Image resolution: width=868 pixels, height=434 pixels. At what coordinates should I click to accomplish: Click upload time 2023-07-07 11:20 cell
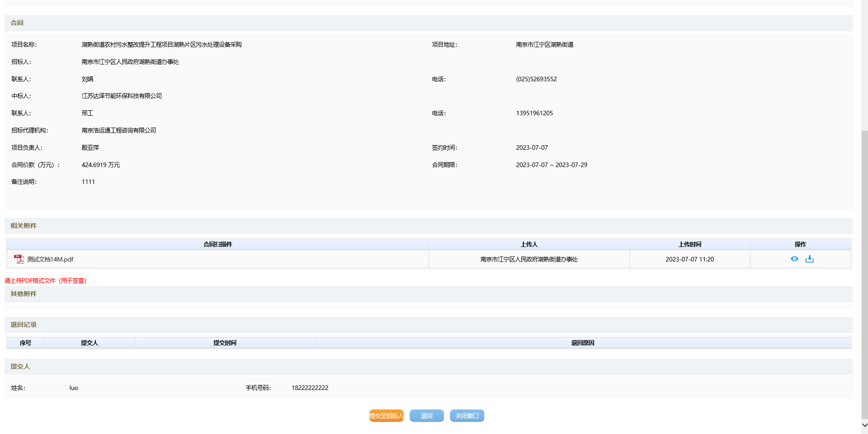coord(690,259)
